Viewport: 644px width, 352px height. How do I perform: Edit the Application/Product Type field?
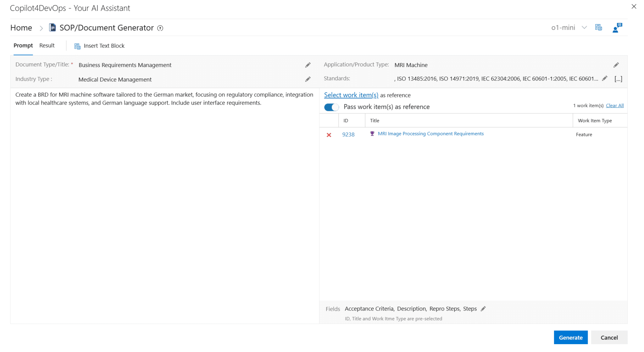[616, 65]
